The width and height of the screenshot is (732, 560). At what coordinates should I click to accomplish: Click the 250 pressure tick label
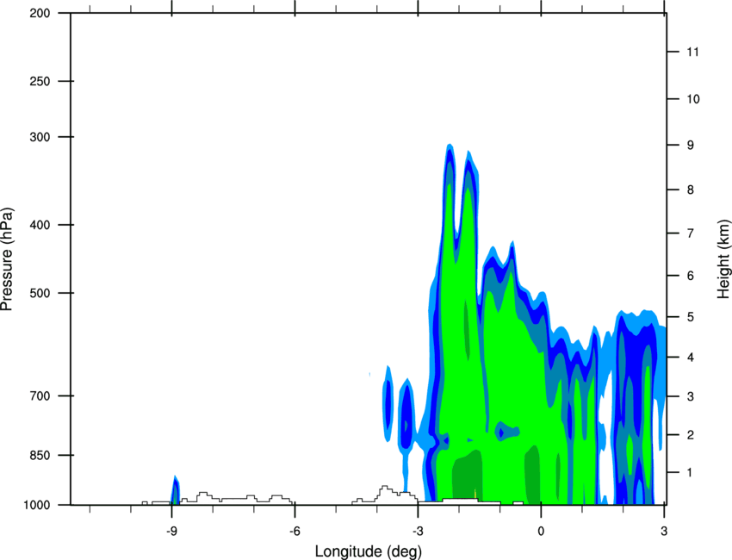point(40,81)
